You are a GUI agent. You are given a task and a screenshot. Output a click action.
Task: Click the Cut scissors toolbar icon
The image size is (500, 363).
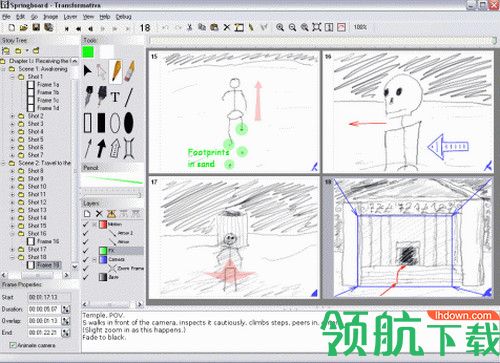190,27
